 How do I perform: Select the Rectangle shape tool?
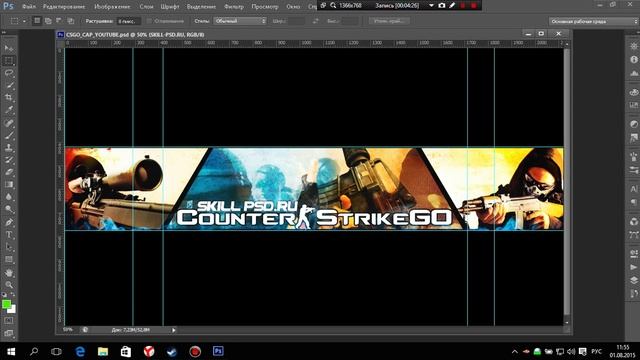[x=9, y=260]
